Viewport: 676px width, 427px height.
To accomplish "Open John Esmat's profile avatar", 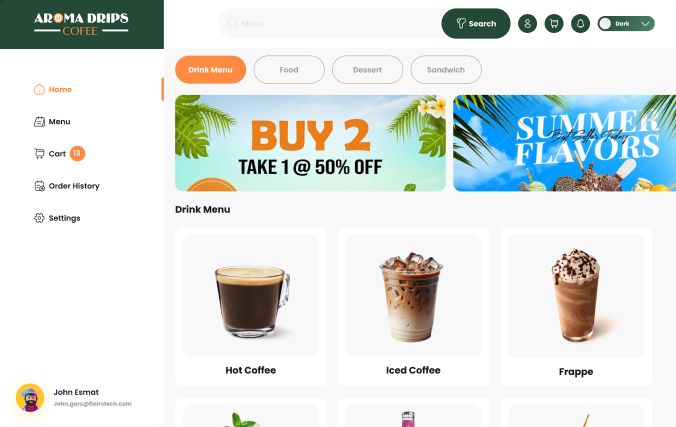I will click(30, 398).
